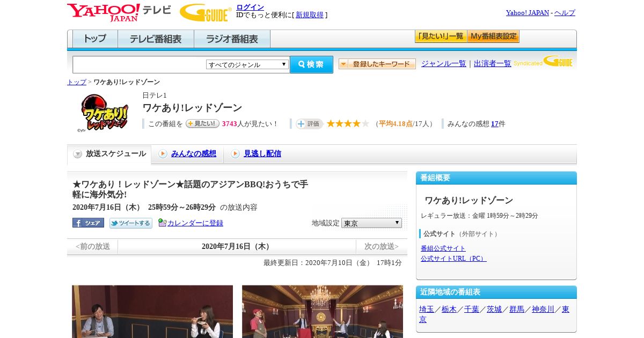Open the 公式サイトURL（PC） link
Screen dimensions: 644x338
click(453, 259)
